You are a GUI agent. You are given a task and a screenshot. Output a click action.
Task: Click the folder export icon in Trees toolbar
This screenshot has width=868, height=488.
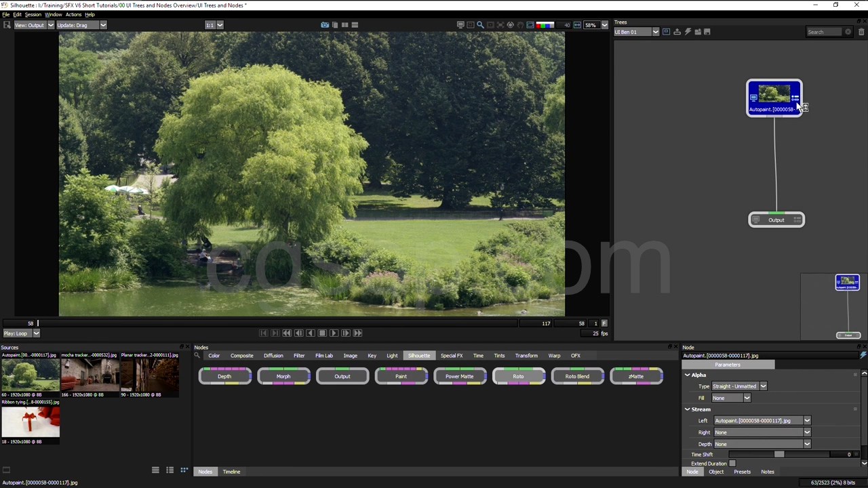698,32
